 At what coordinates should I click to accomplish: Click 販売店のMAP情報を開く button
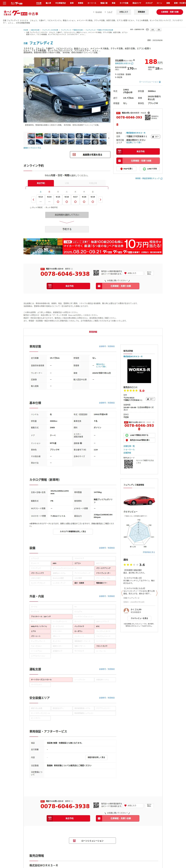pyautogui.click(x=139, y=440)
